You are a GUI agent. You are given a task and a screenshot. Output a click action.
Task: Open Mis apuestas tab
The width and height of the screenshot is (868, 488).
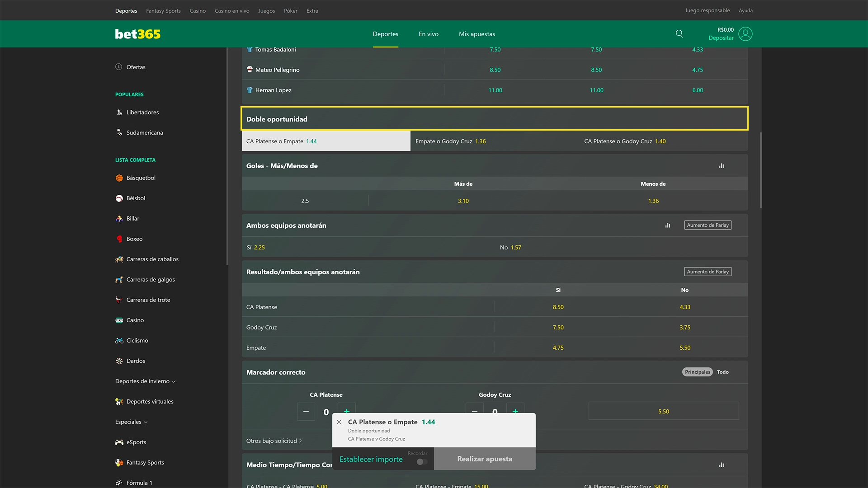pyautogui.click(x=476, y=34)
